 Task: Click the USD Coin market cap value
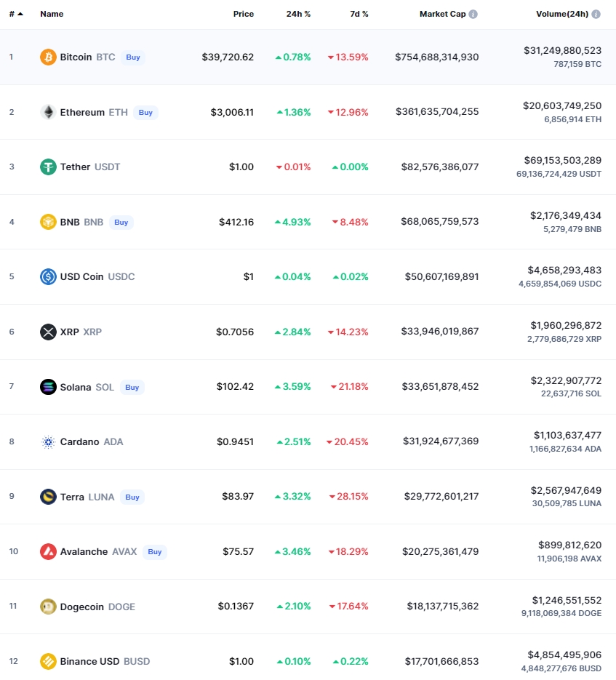click(441, 276)
